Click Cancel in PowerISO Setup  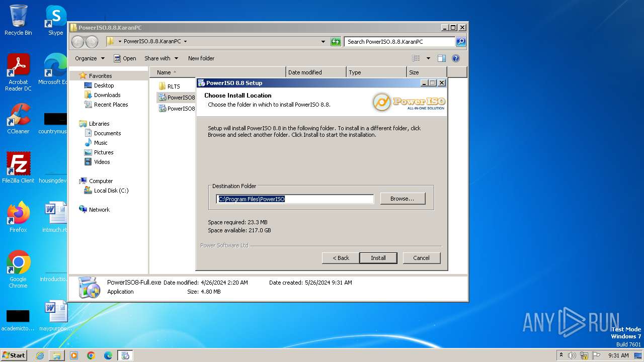click(x=422, y=258)
